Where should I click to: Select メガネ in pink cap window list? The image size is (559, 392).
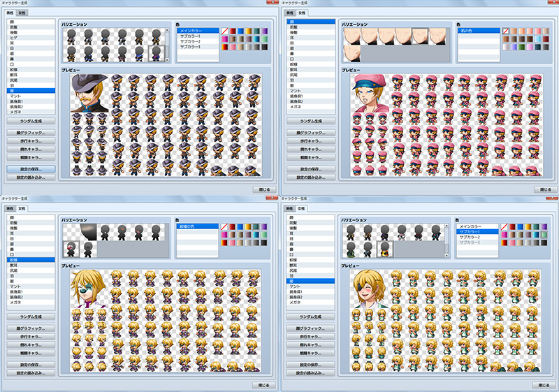coord(311,106)
